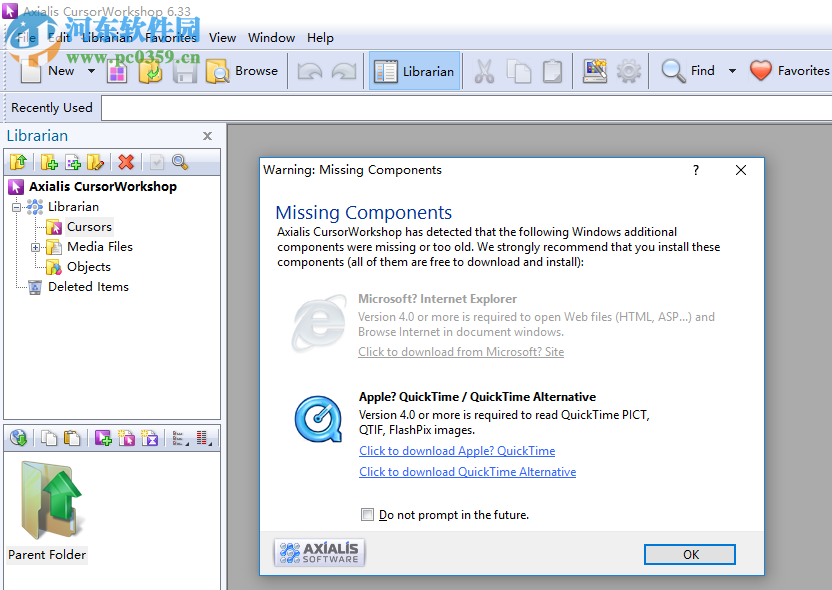Click the Copy icon in main toolbar
This screenshot has width=832, height=590.
(x=518, y=71)
